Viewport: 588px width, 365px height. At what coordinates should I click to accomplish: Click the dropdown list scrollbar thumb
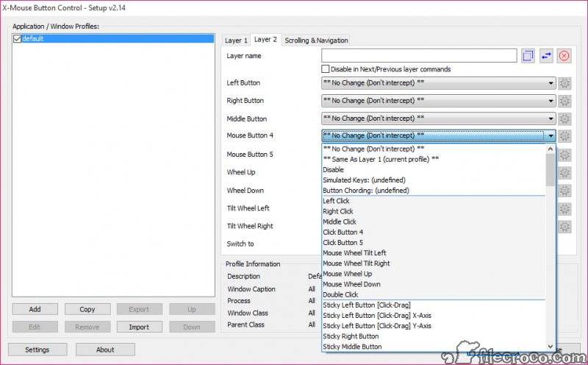coord(550,170)
